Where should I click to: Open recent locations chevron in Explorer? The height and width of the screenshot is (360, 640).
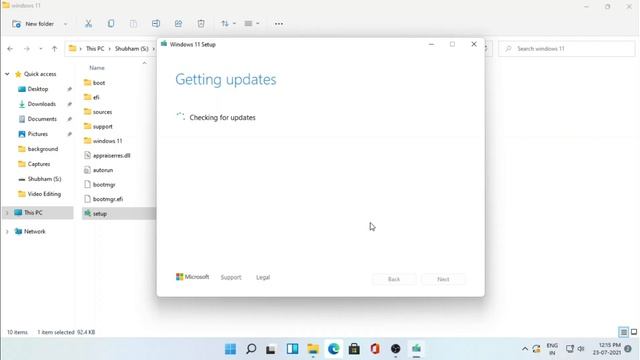pos(40,49)
